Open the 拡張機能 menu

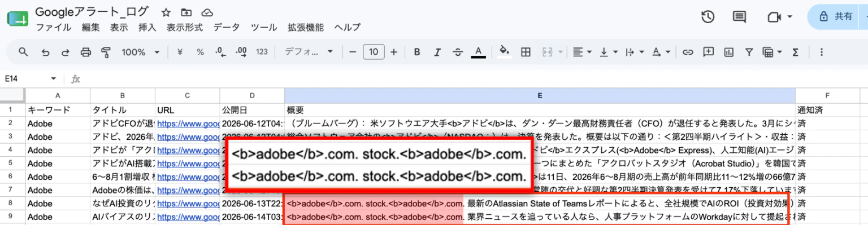[x=305, y=27]
